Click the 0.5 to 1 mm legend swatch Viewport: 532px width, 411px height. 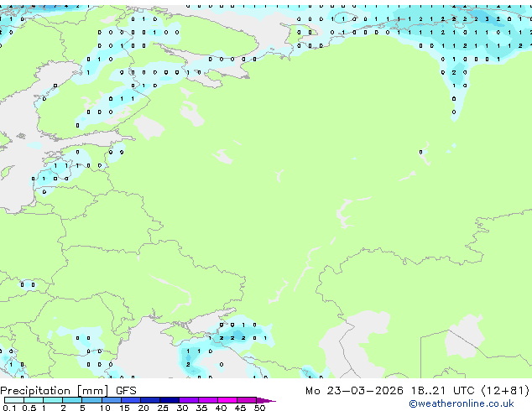[34, 400]
